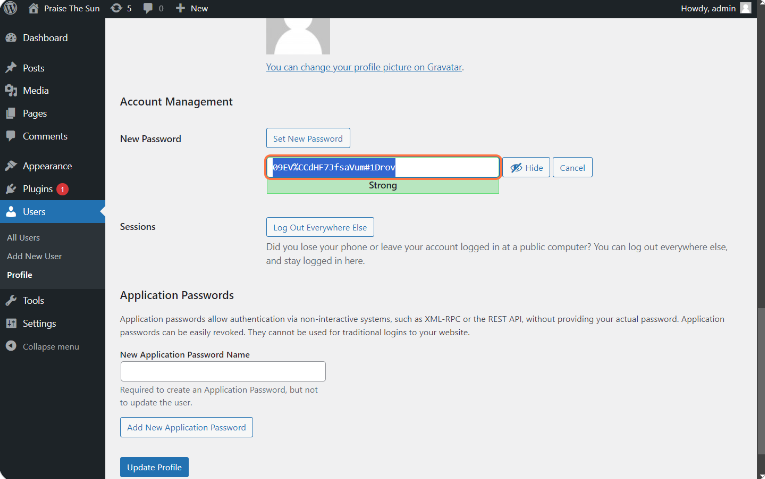Open the + New content menu
765x479 pixels.
point(192,8)
